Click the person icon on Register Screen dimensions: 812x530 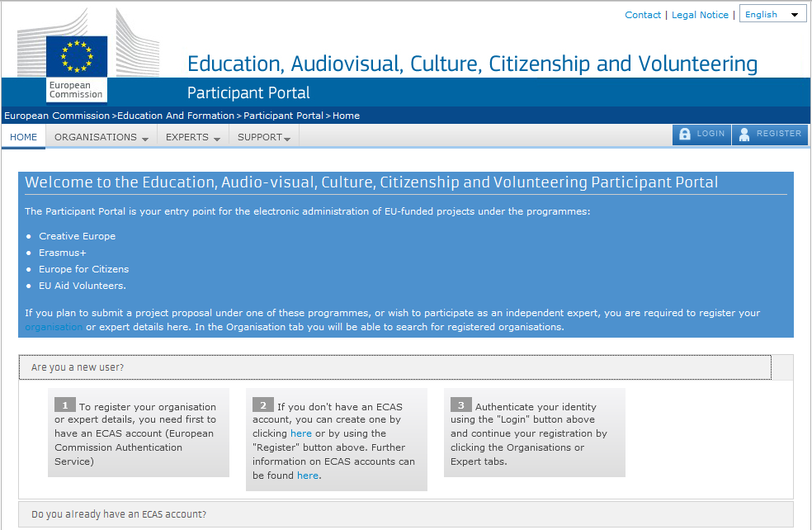744,135
